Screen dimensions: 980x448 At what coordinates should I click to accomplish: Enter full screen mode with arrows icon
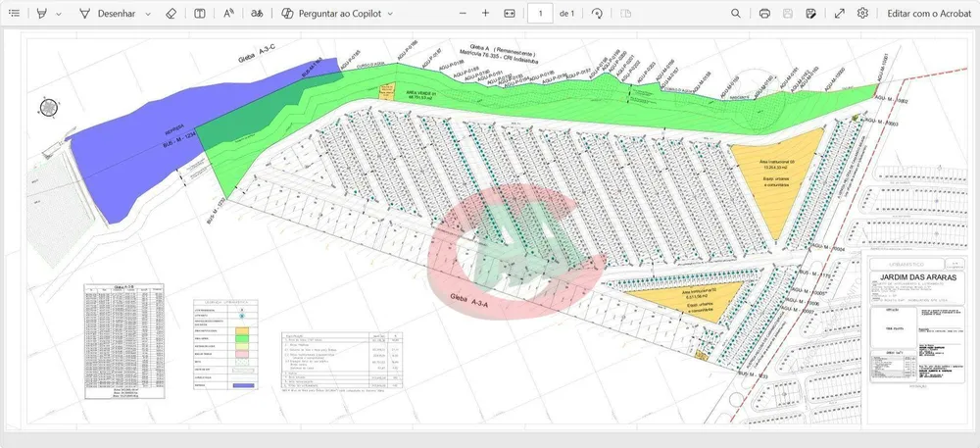click(840, 13)
